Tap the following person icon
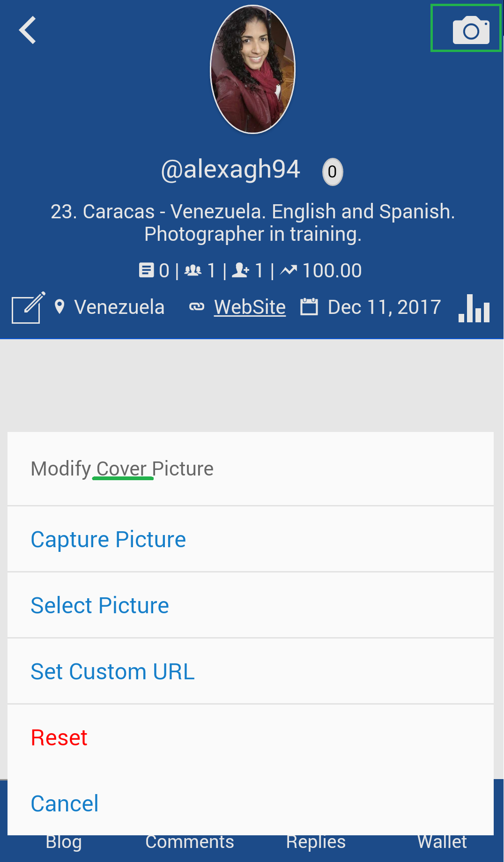Screen dimensions: 504x862 [x=241, y=270]
